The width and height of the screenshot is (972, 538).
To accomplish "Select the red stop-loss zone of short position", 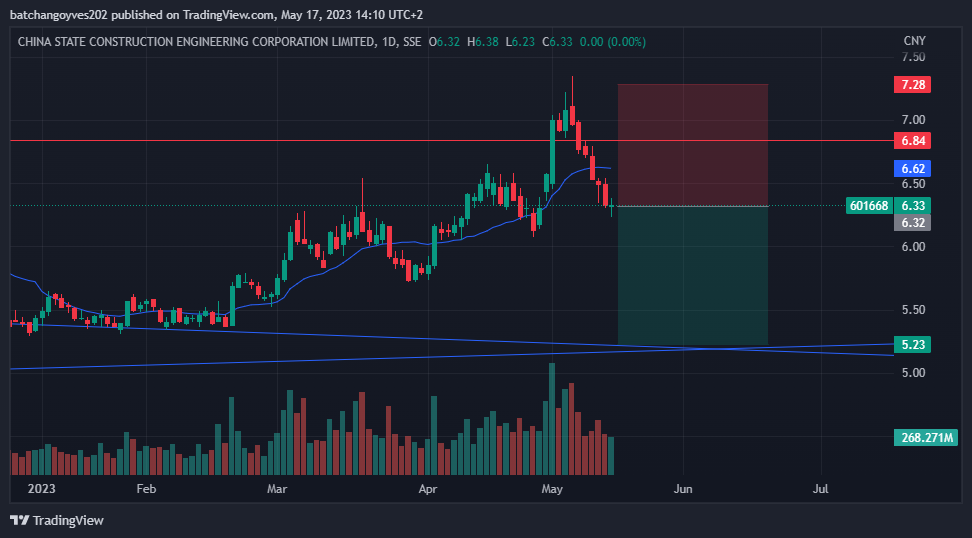I will click(693, 145).
